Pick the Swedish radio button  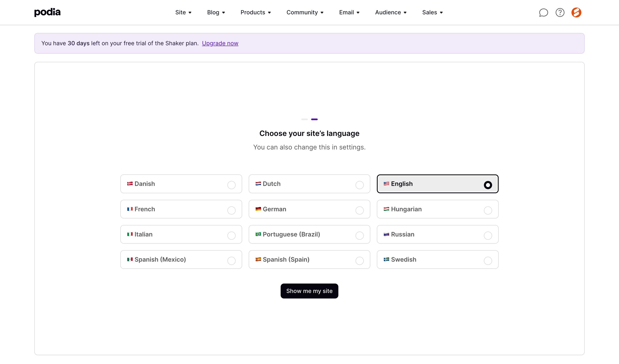(x=488, y=261)
